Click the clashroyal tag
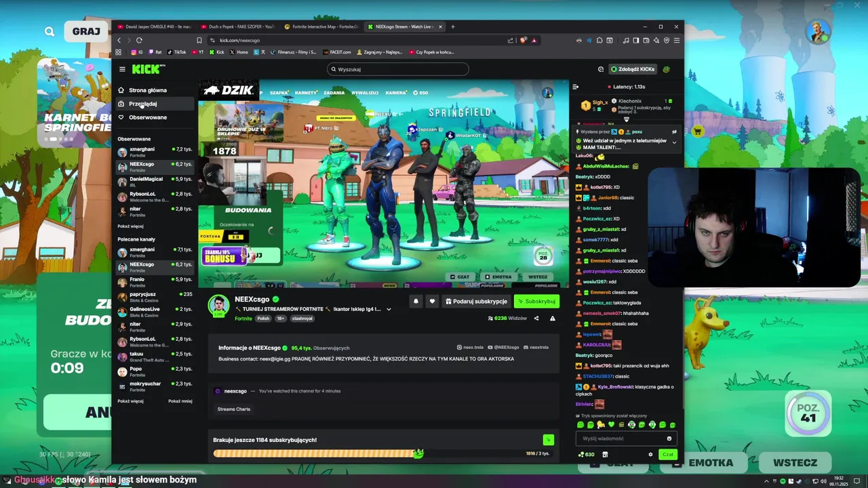The height and width of the screenshot is (488, 868). coord(302,319)
